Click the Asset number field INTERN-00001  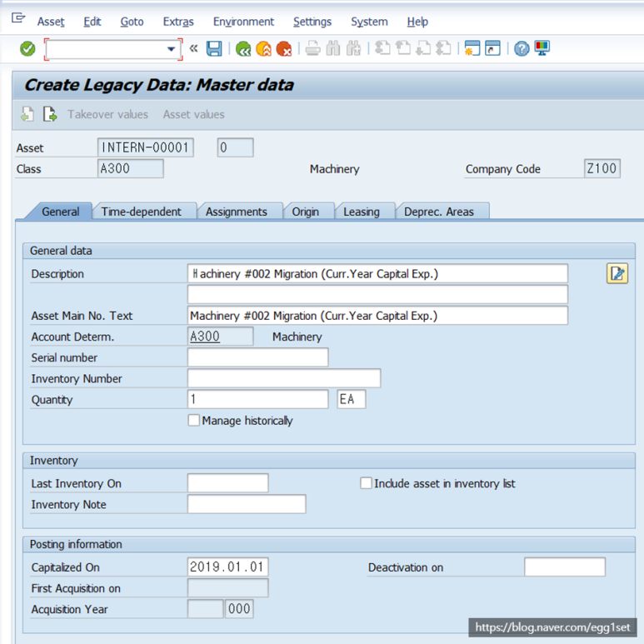coord(146,147)
